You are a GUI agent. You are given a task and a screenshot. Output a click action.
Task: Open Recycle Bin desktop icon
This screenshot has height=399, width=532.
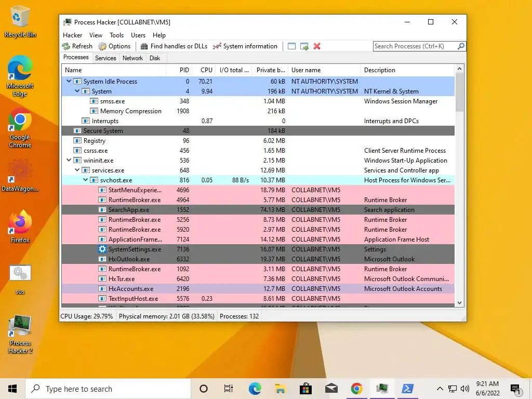[x=20, y=22]
